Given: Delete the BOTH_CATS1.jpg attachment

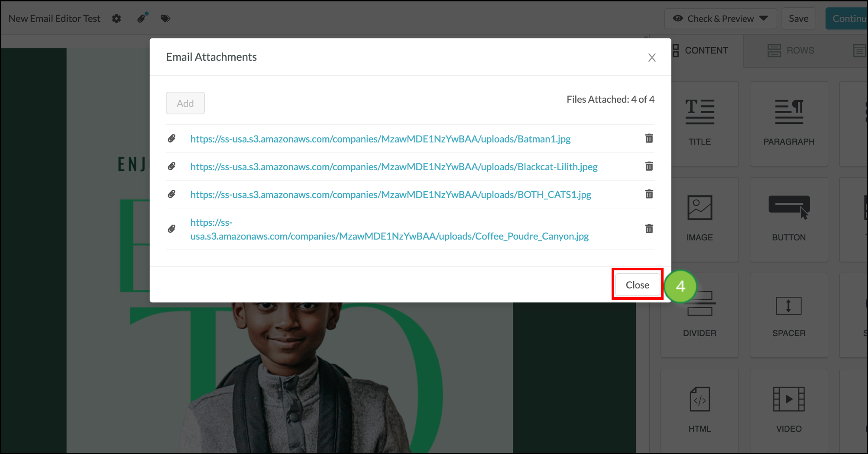Looking at the screenshot, I should coord(649,194).
